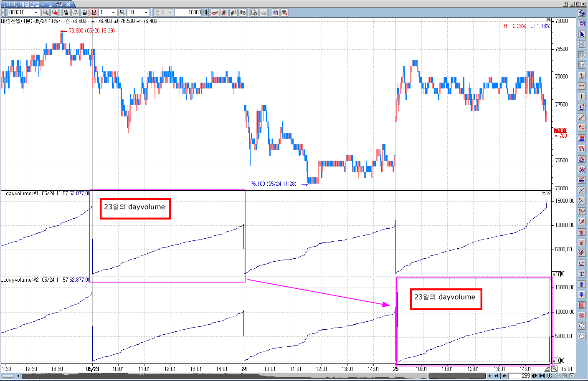The width and height of the screenshot is (588, 381).
Task: Select the monthly (월) period button
Action: [85, 13]
